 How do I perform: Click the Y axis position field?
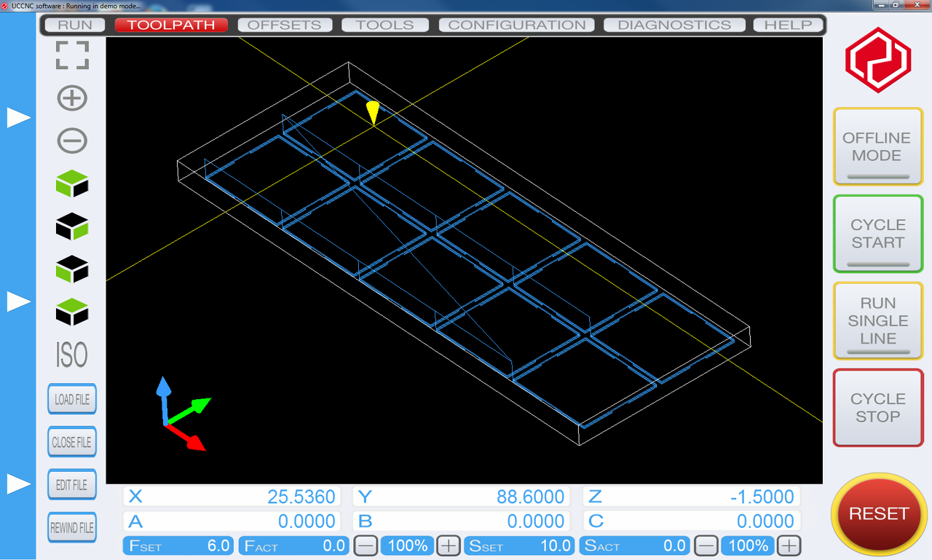tap(460, 497)
